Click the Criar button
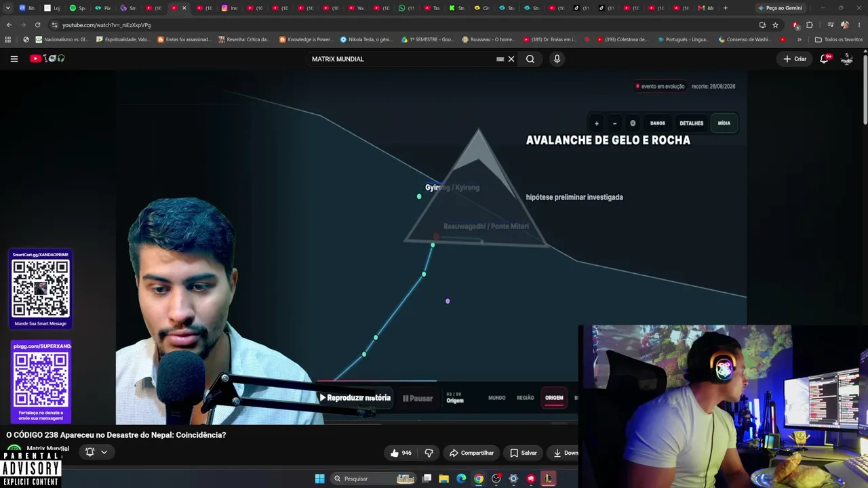Screen dimensions: 868x488 [x=795, y=59]
